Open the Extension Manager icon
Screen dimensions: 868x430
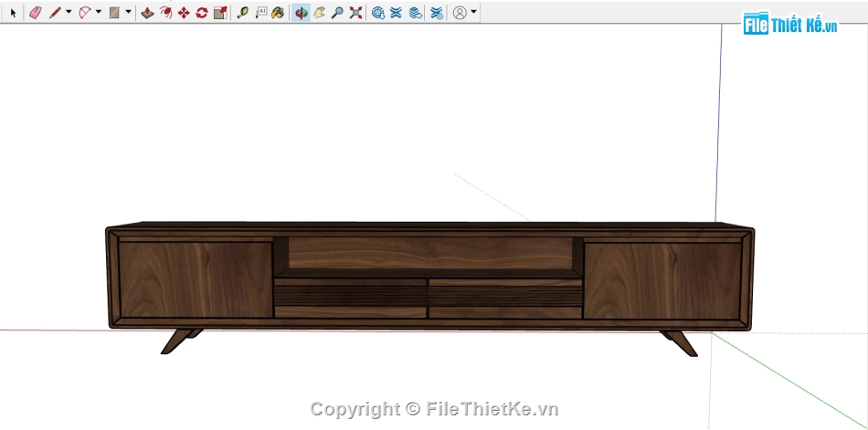pos(437,13)
